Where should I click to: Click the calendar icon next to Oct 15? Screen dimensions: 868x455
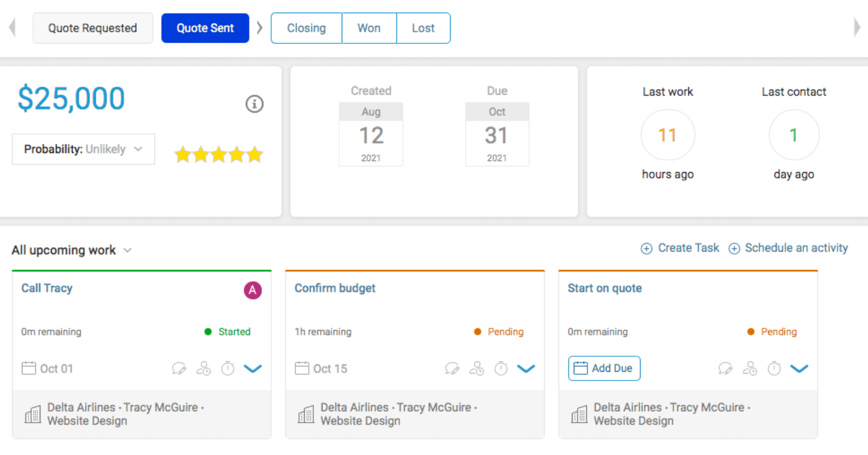(302, 368)
